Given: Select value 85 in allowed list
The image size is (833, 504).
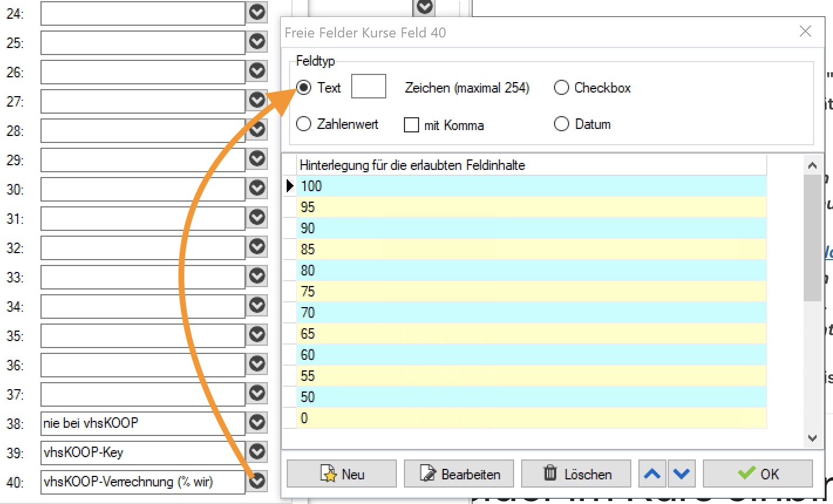Looking at the screenshot, I should click(x=532, y=249).
